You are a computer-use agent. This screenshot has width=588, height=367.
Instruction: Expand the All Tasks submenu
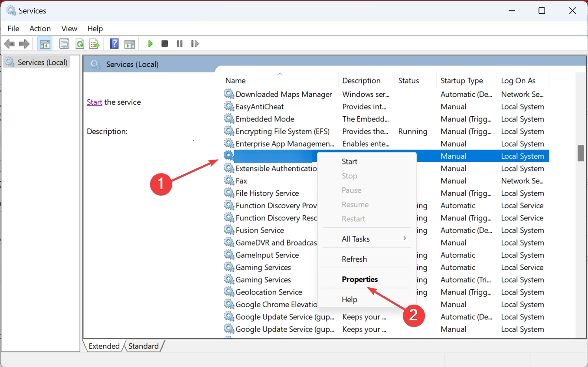pyautogui.click(x=367, y=239)
